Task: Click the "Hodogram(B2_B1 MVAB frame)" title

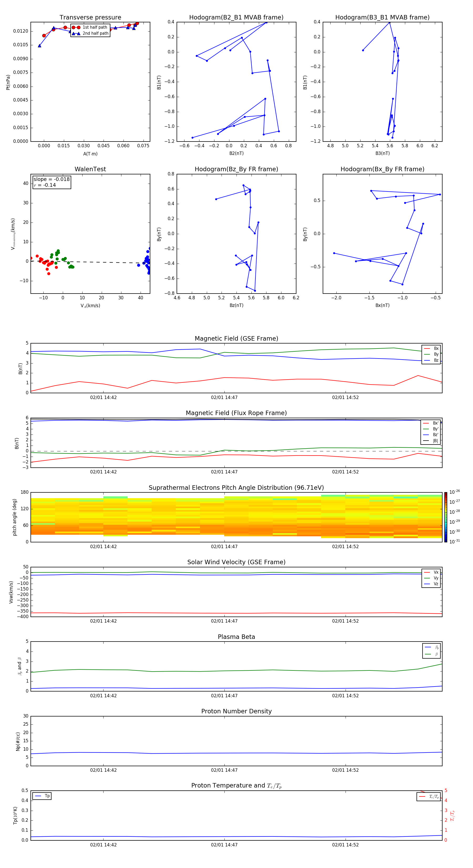Action: click(x=236, y=18)
